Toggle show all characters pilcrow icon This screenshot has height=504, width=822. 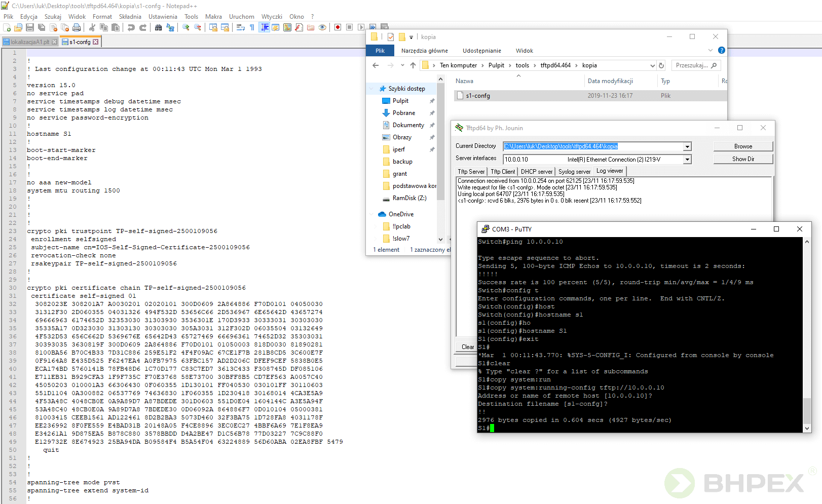click(252, 27)
